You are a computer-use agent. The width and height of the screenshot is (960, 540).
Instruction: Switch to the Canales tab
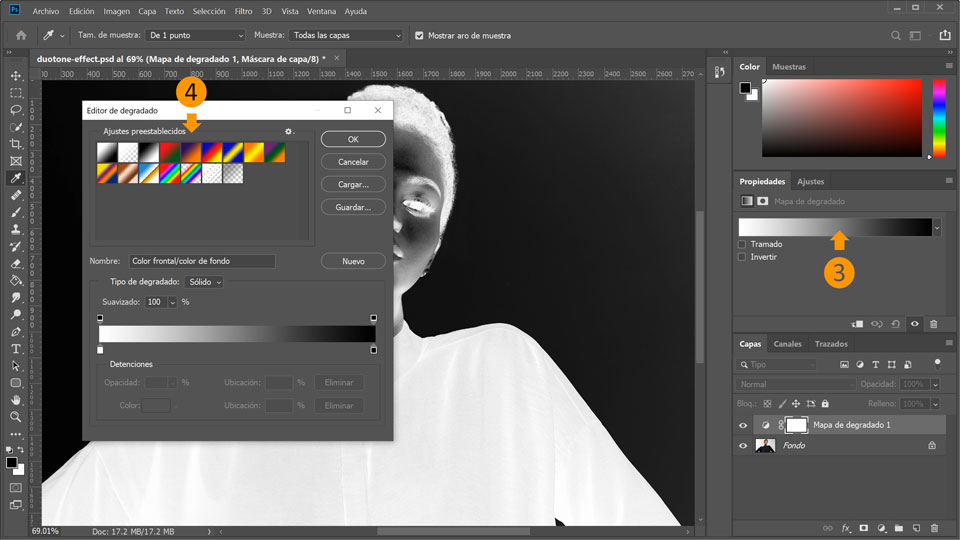pyautogui.click(x=787, y=344)
